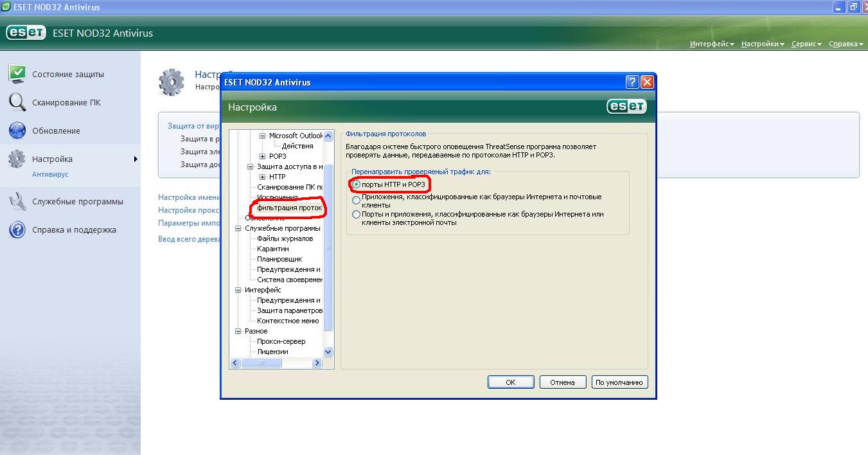Select radio for applications classified as browsers and mail clients
Viewport: 868px width, 455px height.
(357, 201)
